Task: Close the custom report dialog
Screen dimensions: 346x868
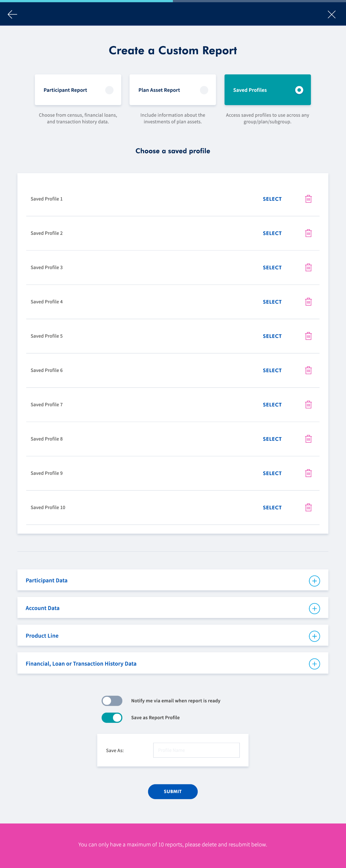Action: 331,14
